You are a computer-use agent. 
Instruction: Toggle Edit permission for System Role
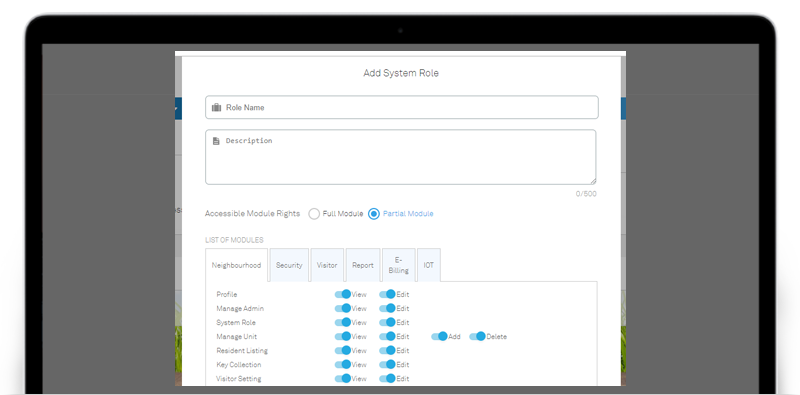[x=387, y=323]
